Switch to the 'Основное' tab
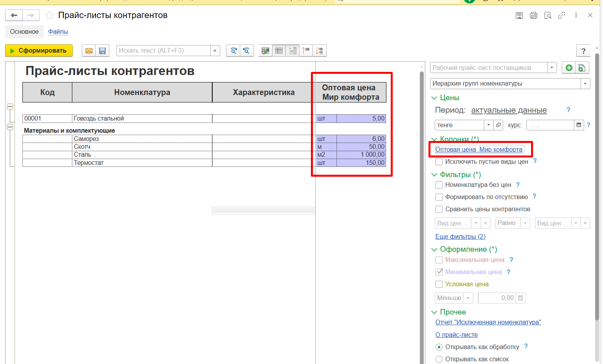 pos(24,32)
